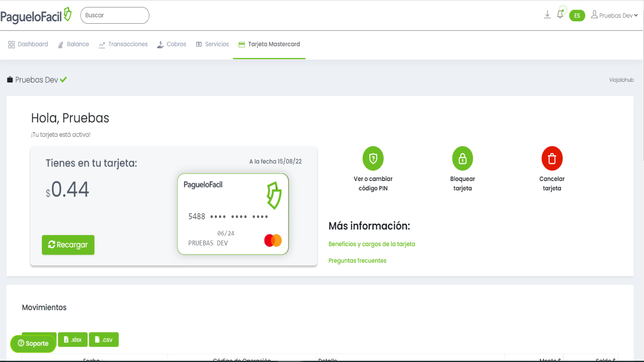644x362 pixels.
Task: Open the Soporte help button
Action: (33, 343)
